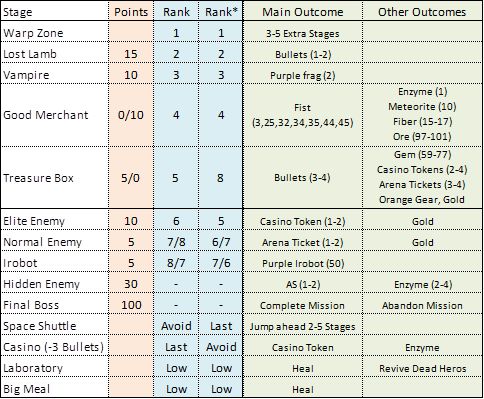Click the Space Shuttle Avoid rank cell

click(176, 325)
